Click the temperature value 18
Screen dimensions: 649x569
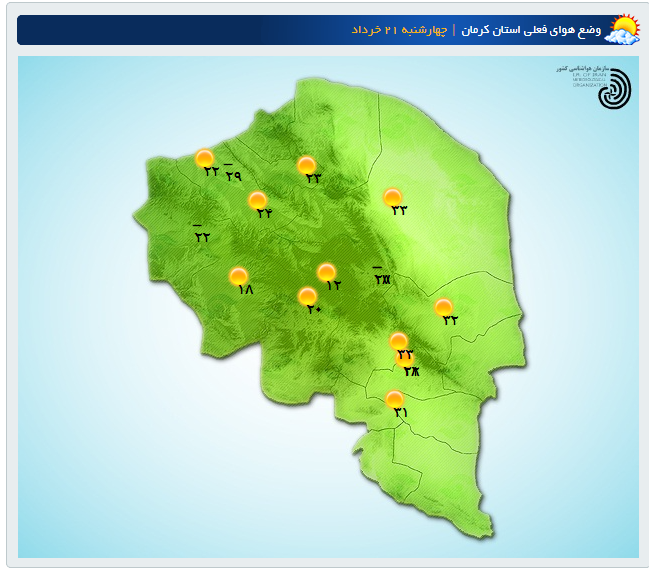point(246,289)
